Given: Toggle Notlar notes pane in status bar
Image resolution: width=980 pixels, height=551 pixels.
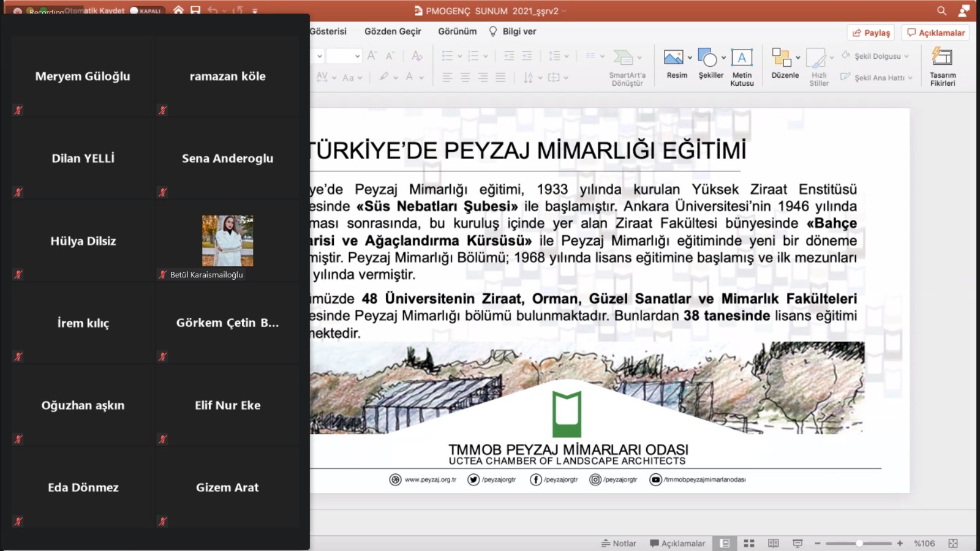Looking at the screenshot, I should [x=619, y=543].
